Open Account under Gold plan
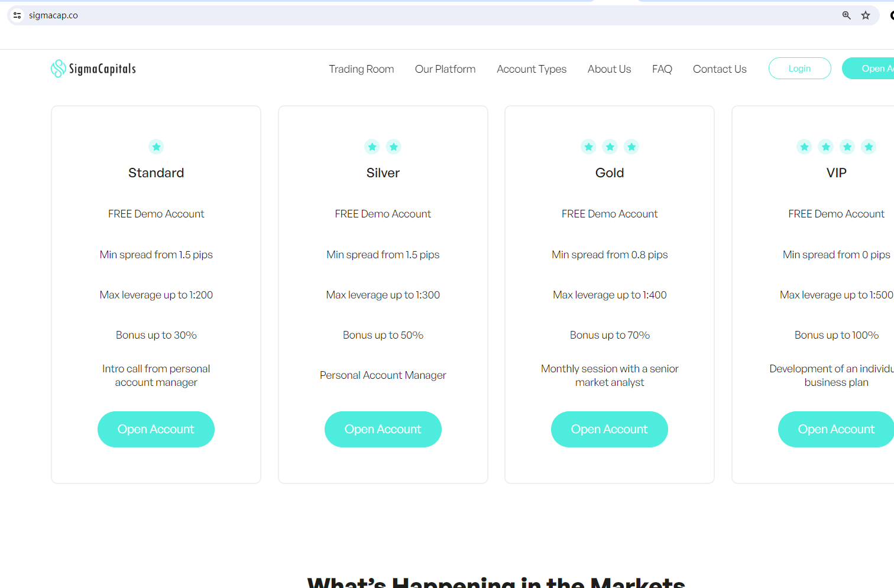The width and height of the screenshot is (894, 588). (x=610, y=429)
